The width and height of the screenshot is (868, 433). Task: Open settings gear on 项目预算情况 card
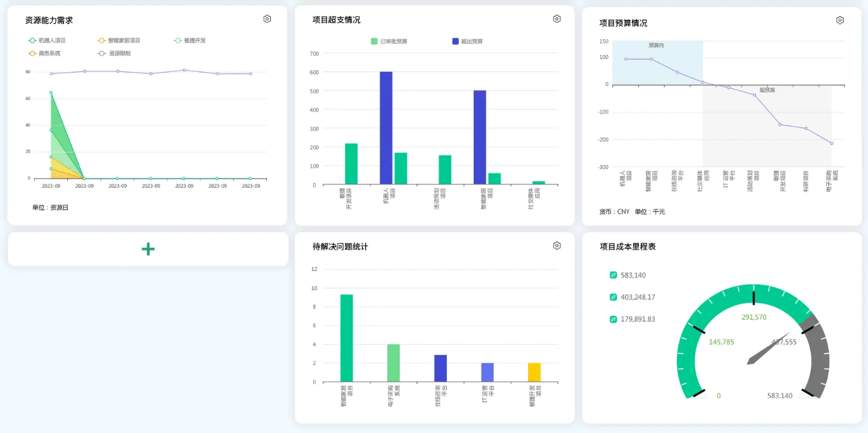pyautogui.click(x=840, y=20)
